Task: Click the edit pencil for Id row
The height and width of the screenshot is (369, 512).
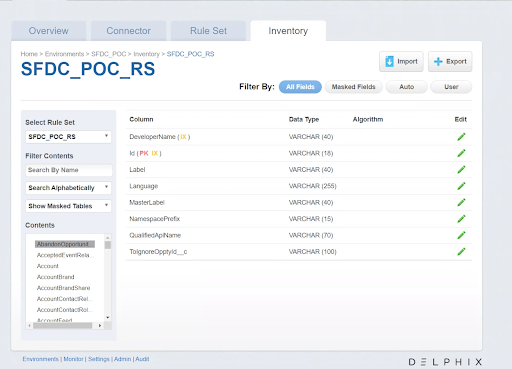Action: click(461, 153)
